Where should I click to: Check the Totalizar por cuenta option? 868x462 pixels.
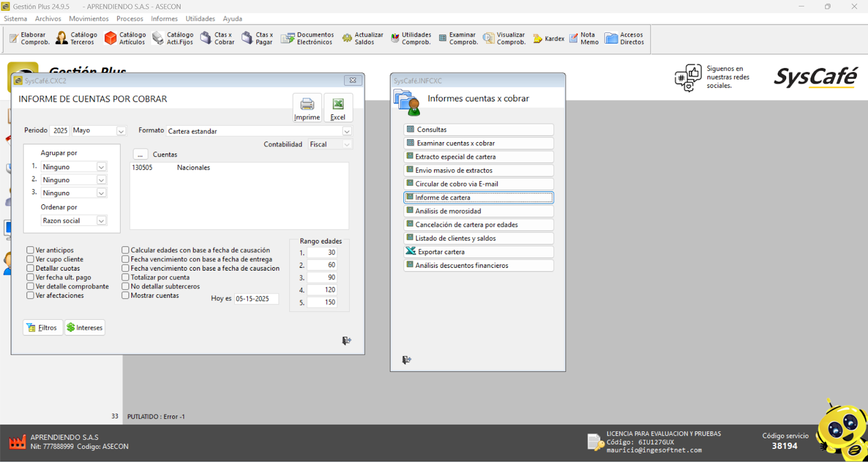125,278
